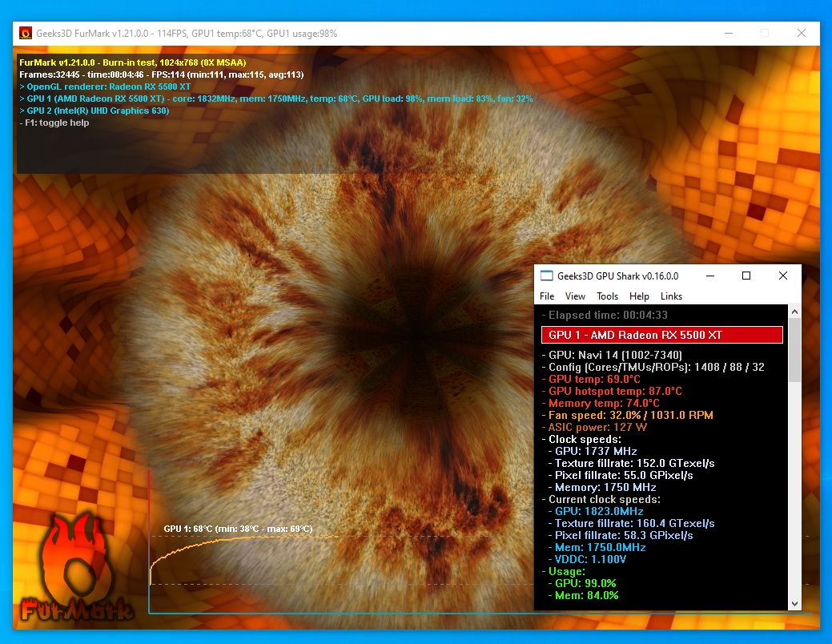Click 'VDDC: 1.100V' voltage line
This screenshot has height=644, width=832.
tap(588, 559)
